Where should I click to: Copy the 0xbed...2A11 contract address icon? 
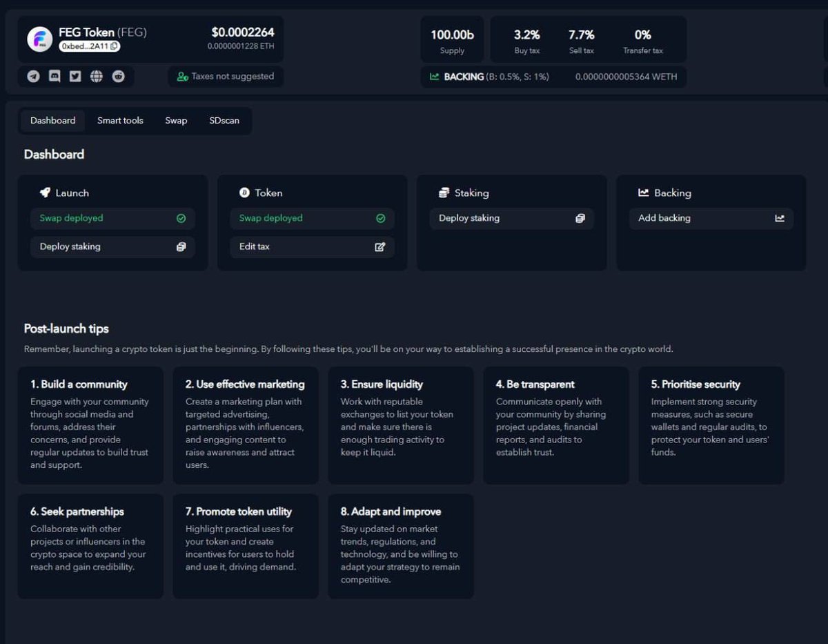114,46
